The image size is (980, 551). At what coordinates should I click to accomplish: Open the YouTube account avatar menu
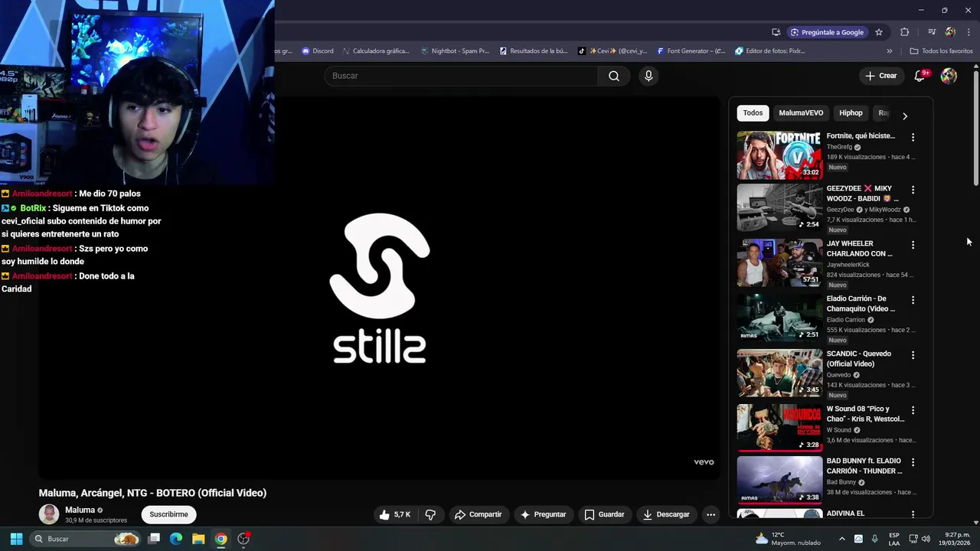949,76
